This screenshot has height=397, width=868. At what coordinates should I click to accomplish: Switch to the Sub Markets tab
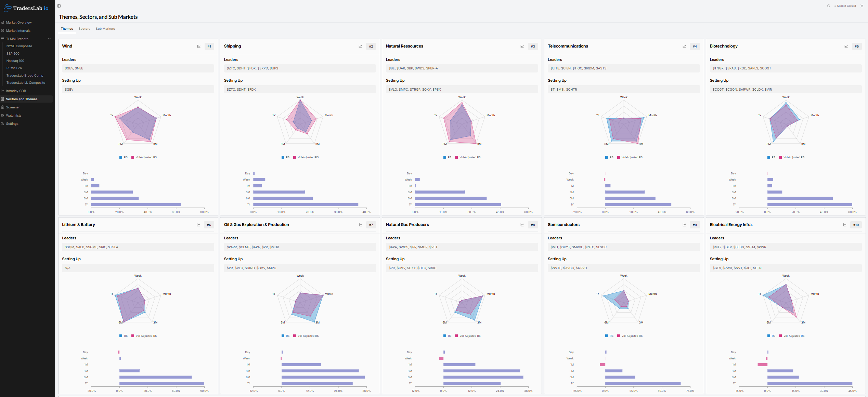[105, 29]
